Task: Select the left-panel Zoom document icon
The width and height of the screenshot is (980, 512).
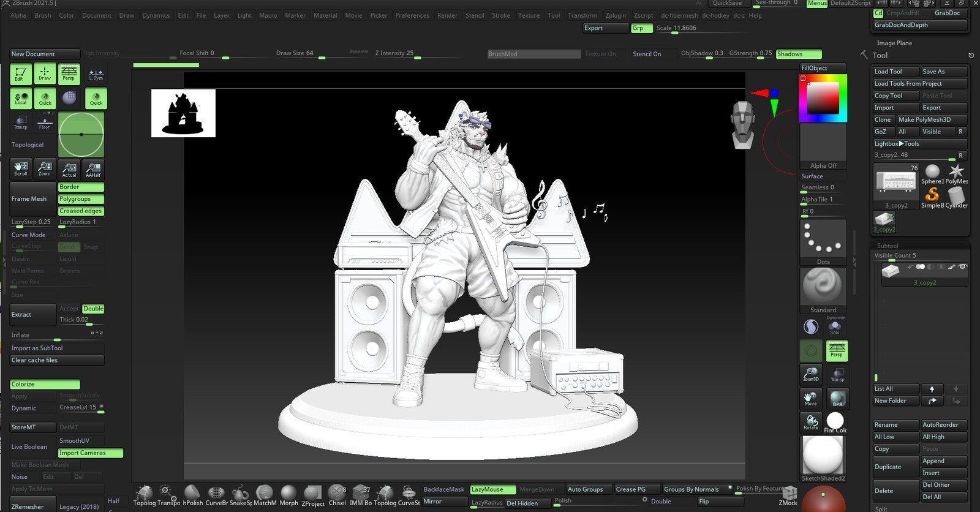Action: coord(45,169)
